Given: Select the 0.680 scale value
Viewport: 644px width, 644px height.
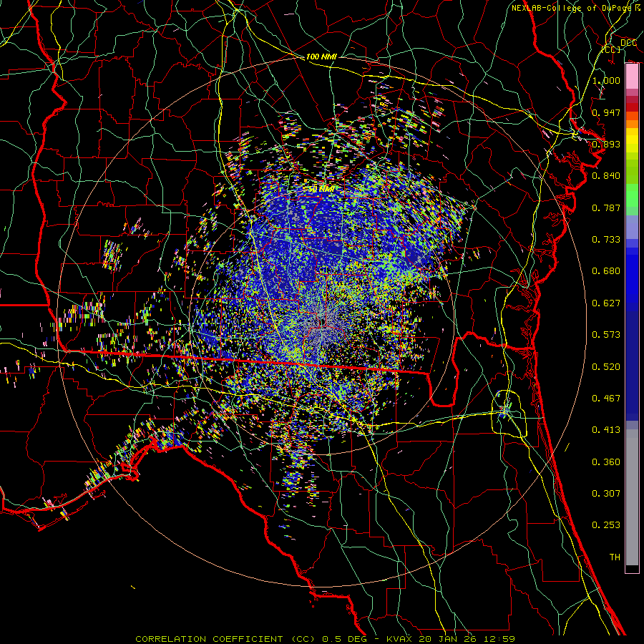Looking at the screenshot, I should [x=606, y=271].
